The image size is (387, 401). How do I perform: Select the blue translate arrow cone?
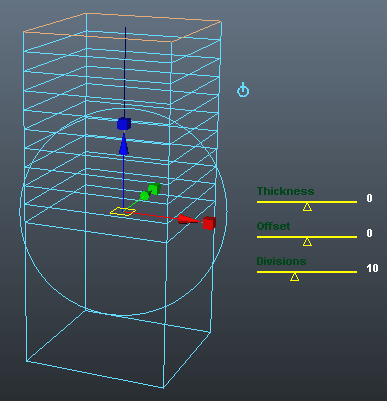pos(124,144)
